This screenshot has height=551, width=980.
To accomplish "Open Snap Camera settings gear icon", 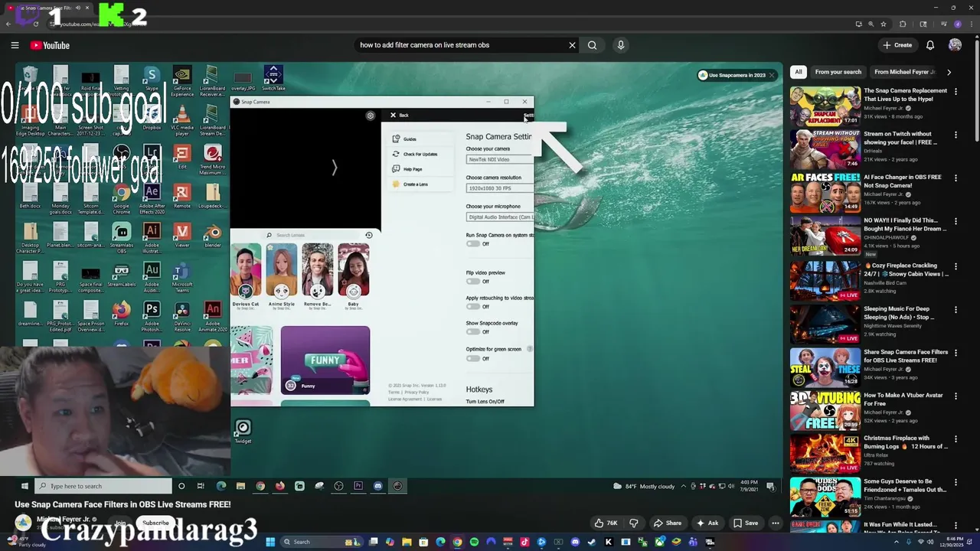I will tap(371, 116).
